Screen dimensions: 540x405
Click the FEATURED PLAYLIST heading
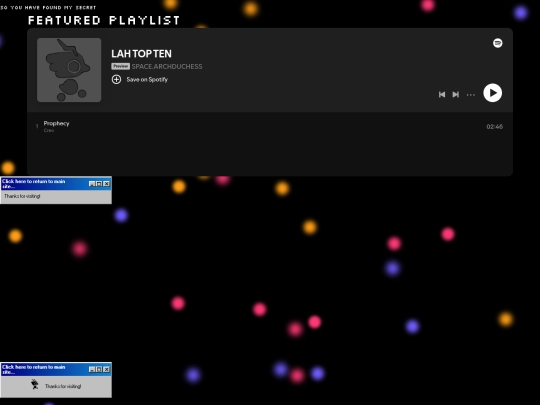tap(104, 20)
